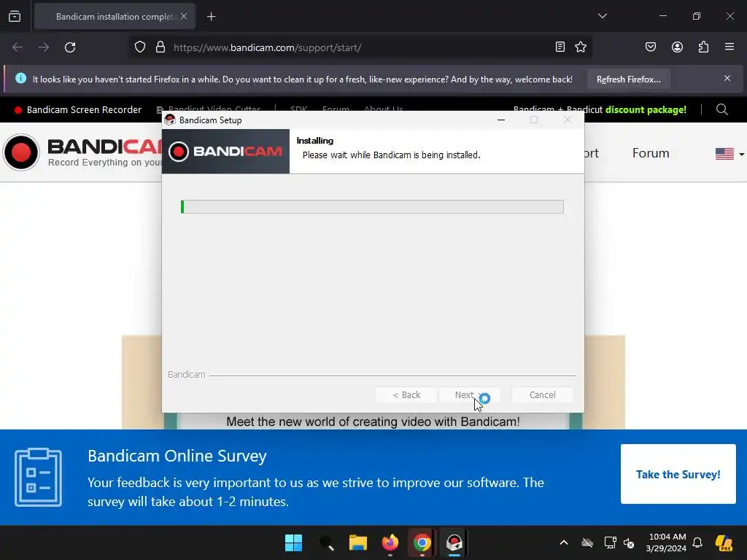747x560 pixels.
Task: Minimize the Bandicam Setup dialog
Action: point(500,120)
